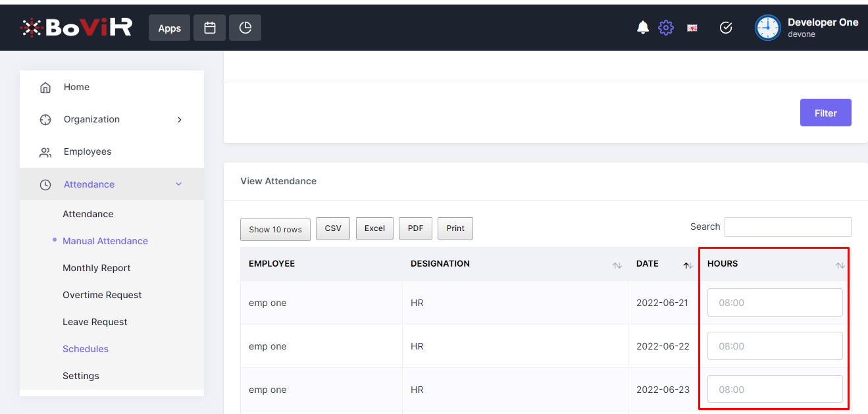Viewport: 868px width, 414px height.
Task: Go to Home in sidebar
Action: (76, 87)
